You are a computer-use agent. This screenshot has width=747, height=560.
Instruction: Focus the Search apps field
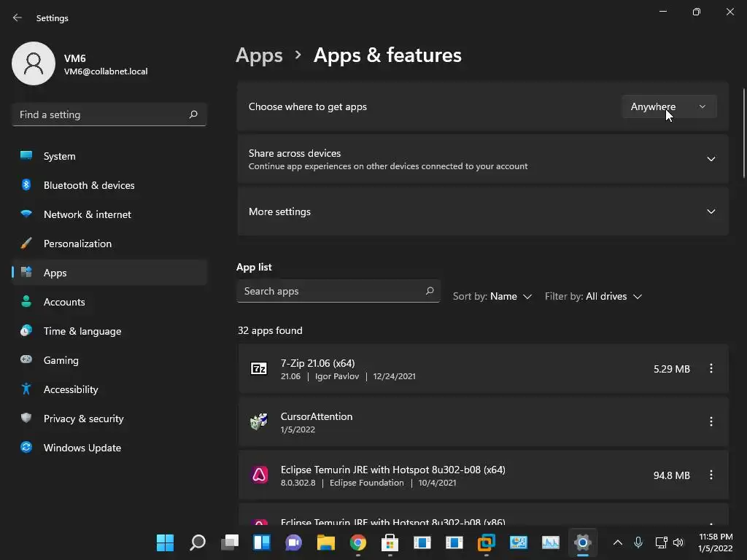(338, 291)
